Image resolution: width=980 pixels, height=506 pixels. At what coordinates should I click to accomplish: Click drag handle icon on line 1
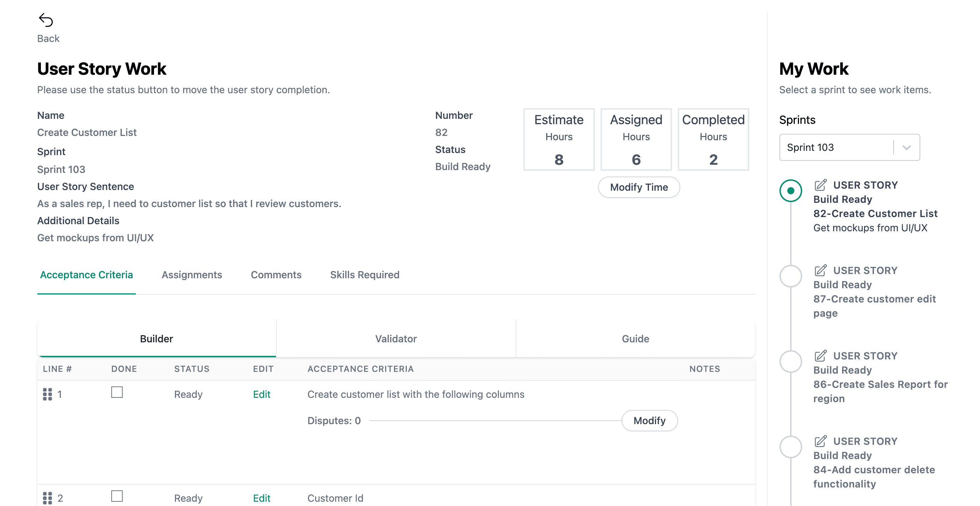point(47,394)
